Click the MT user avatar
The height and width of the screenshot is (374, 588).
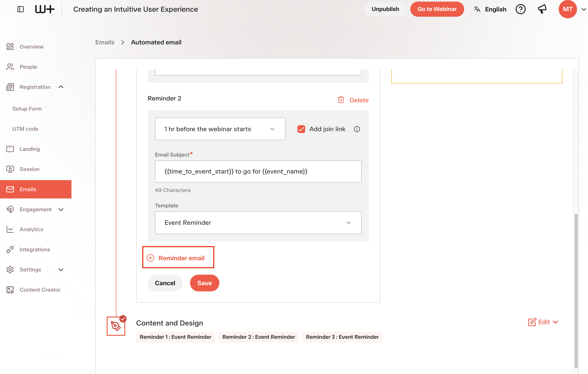[x=567, y=9]
